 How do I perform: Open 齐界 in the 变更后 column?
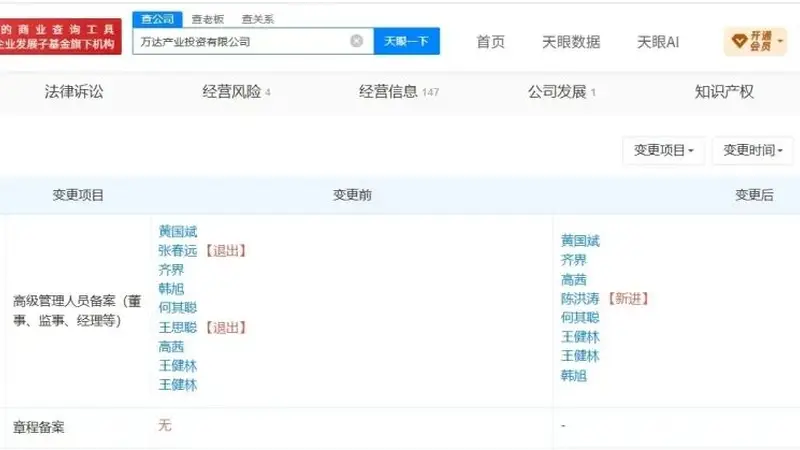[573, 260]
